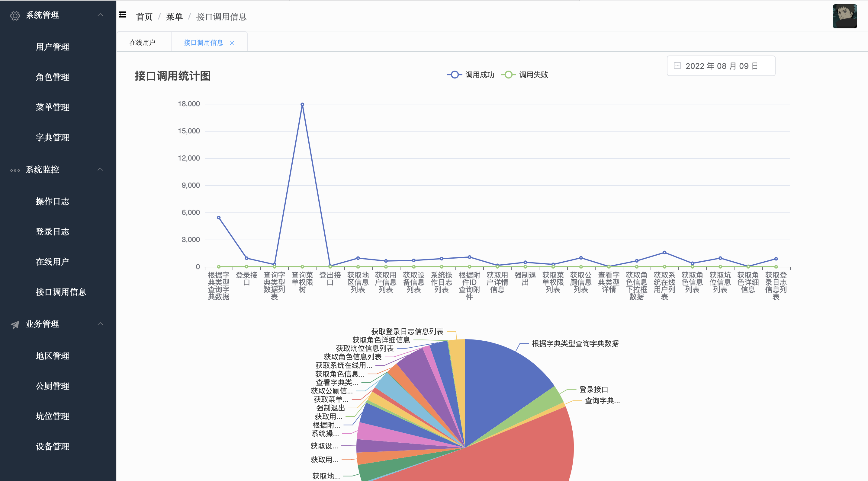Toggle the 调用失败 legend series

[x=525, y=75]
